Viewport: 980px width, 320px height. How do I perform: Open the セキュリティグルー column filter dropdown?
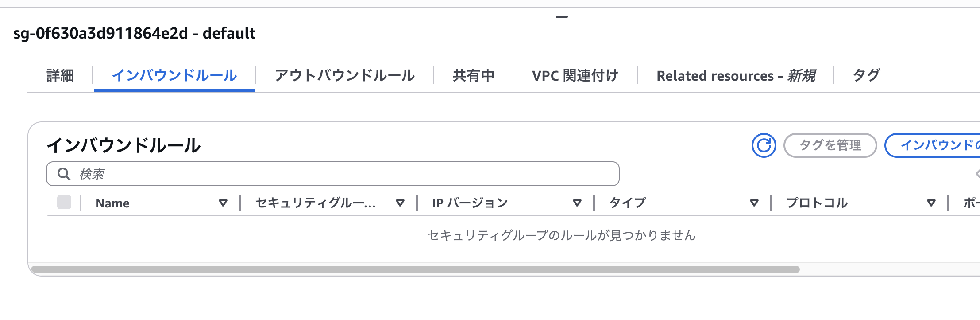point(401,203)
